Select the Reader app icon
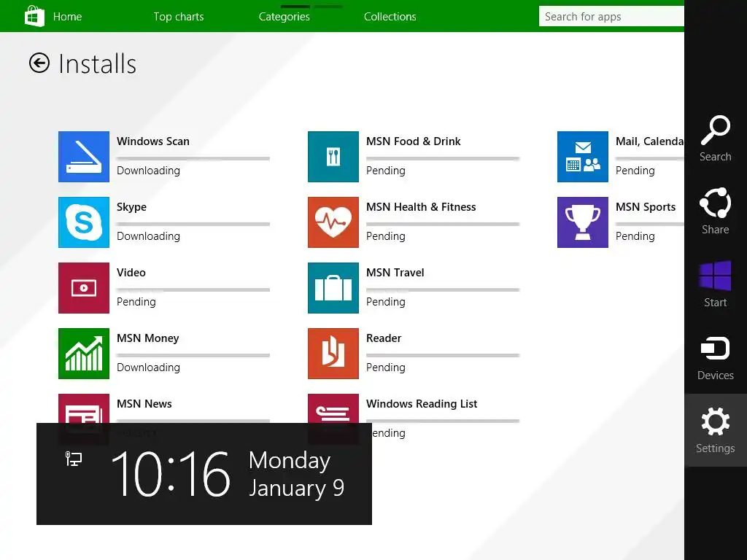Screen dimensions: 747x560 (333, 354)
